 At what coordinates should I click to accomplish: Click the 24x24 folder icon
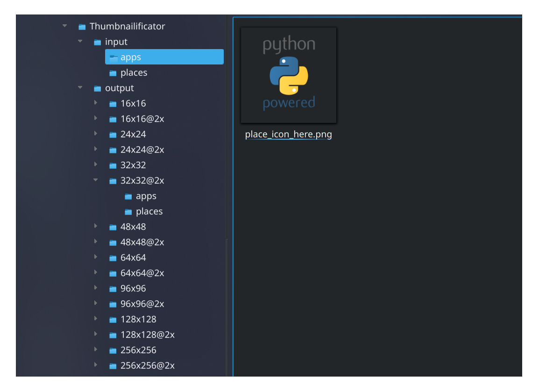tap(113, 135)
